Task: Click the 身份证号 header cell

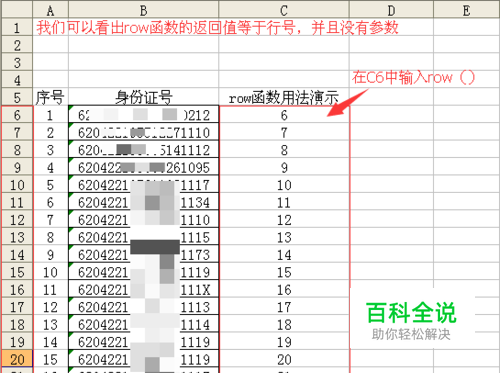Action: pyautogui.click(x=143, y=97)
